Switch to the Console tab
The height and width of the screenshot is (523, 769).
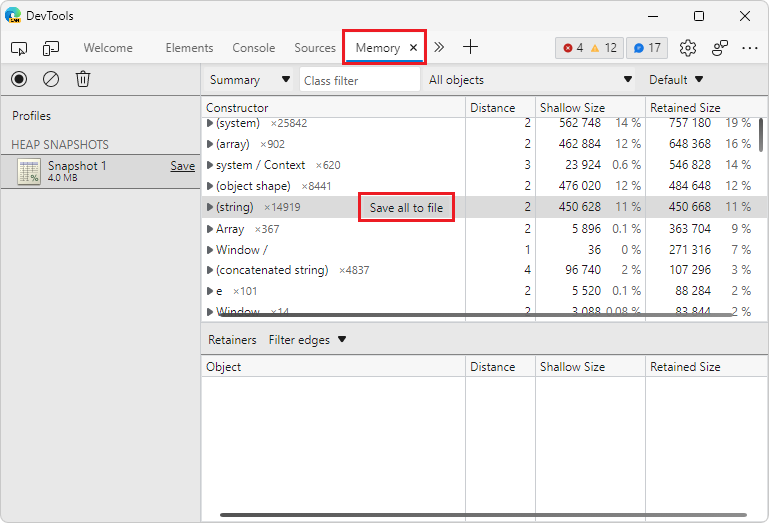click(x=254, y=48)
